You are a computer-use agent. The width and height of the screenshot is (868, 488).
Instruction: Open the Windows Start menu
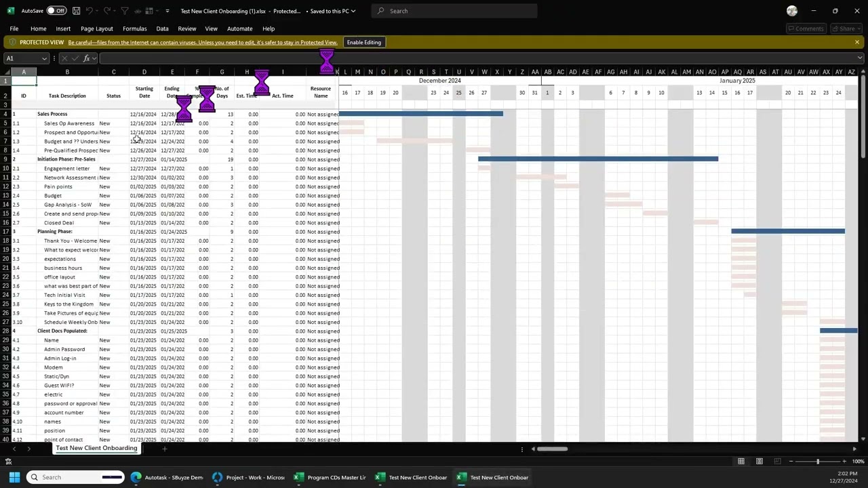(14, 477)
